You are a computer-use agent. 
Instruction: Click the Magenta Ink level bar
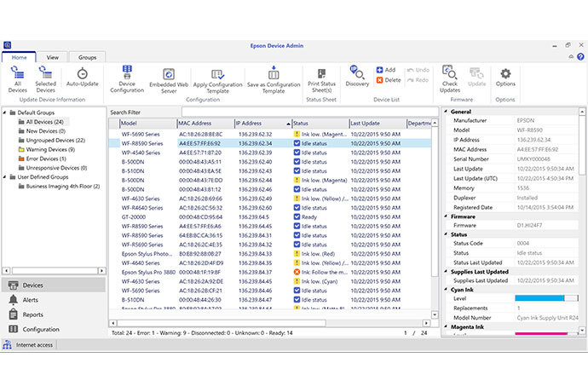click(x=546, y=333)
